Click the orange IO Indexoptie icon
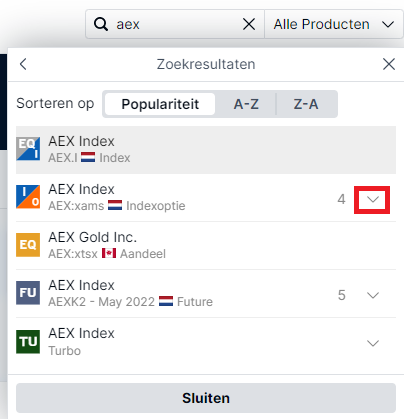This screenshot has height=419, width=404. pos(28,197)
